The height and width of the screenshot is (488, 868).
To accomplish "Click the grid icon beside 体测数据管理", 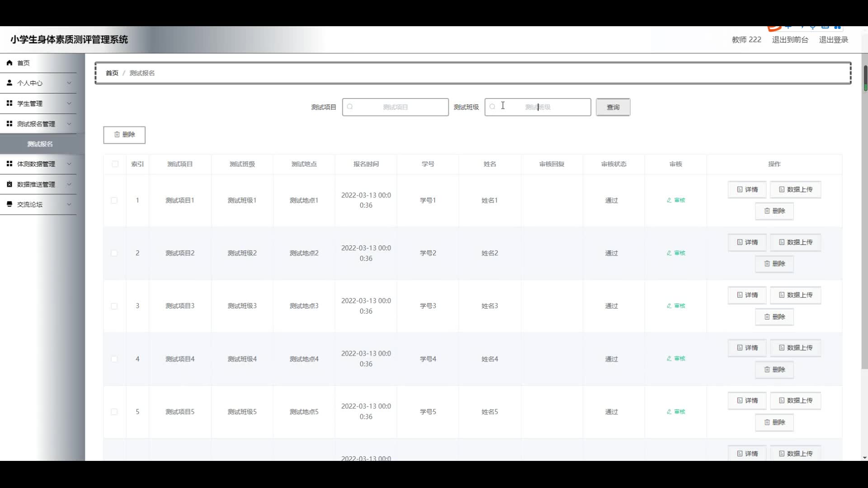I will coord(9,164).
